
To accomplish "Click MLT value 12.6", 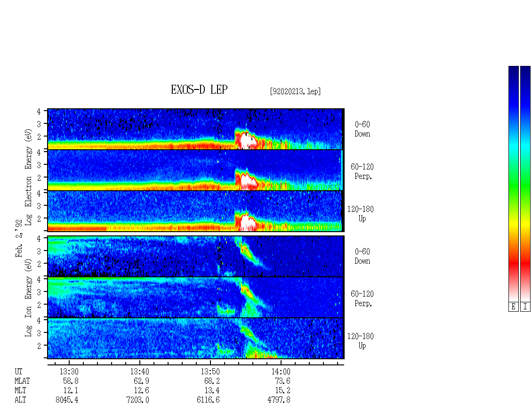I will click(x=141, y=390).
